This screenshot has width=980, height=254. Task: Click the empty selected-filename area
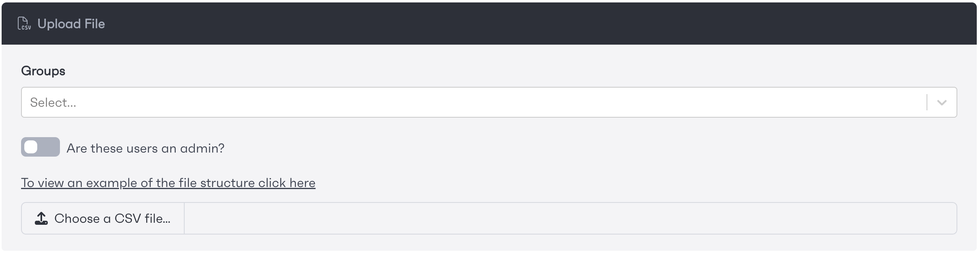(571, 218)
